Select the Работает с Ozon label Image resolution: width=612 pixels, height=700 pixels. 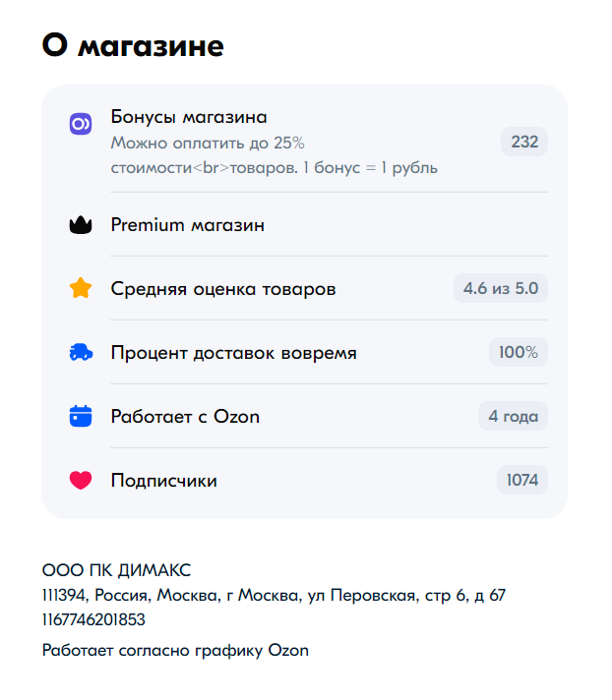tap(185, 417)
